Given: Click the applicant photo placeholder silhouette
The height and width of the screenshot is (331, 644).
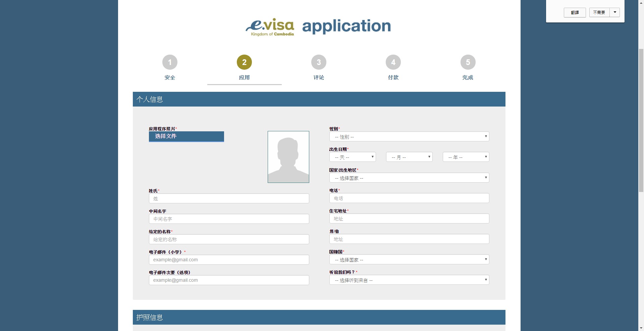Looking at the screenshot, I should click(x=288, y=157).
